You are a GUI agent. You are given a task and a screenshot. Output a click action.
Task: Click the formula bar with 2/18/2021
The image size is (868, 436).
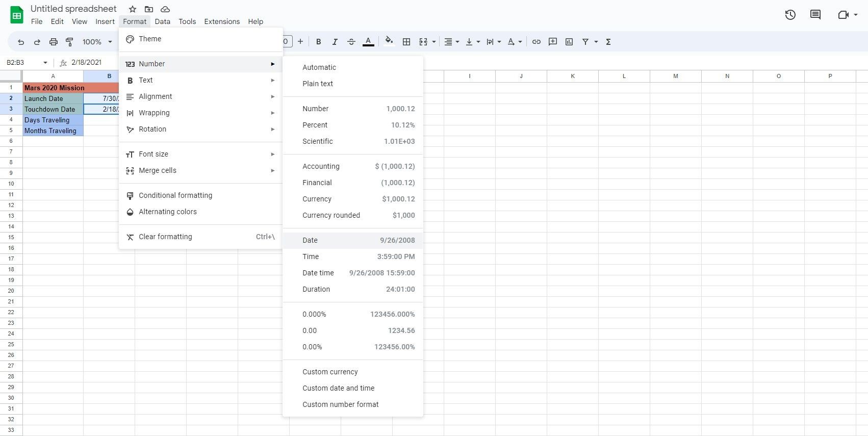86,62
